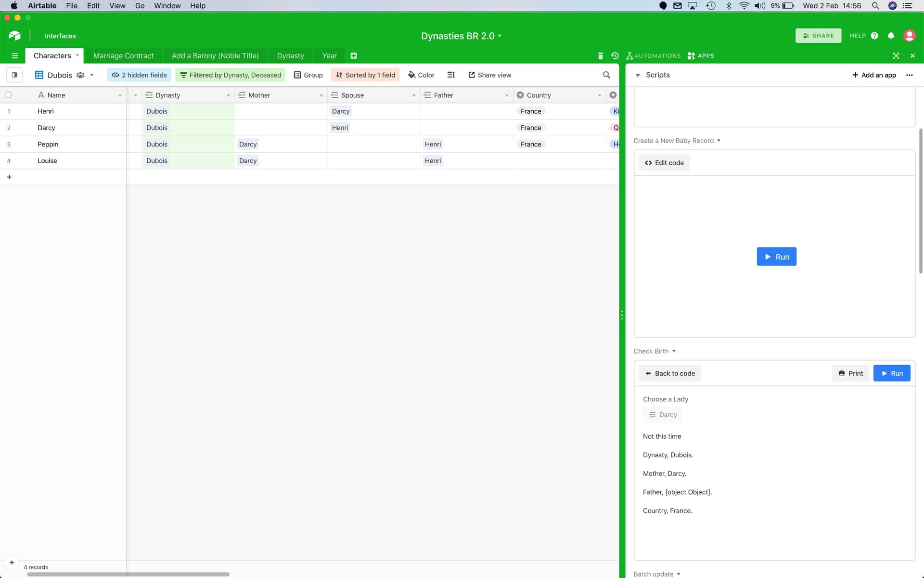Open macOS Spotlight search
Viewport: 924px width, 578px height.
coord(875,6)
